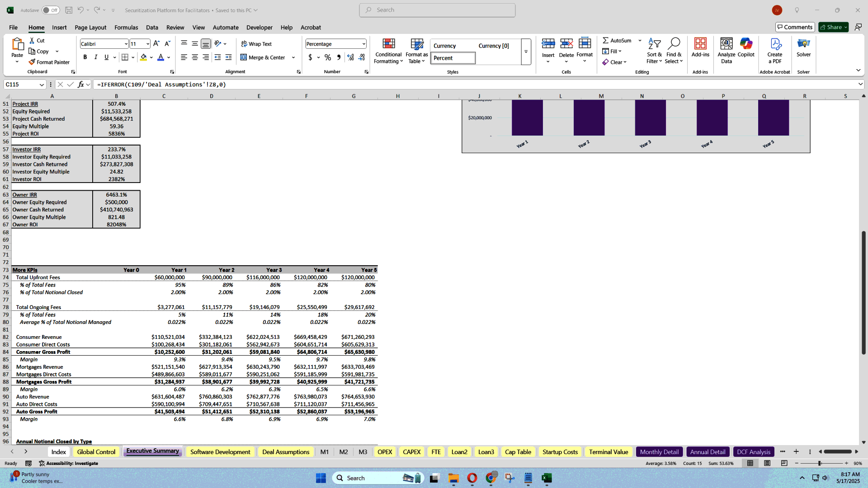This screenshot has height=488, width=868.
Task: Open the Name Box dropdown
Action: [x=42, y=84]
